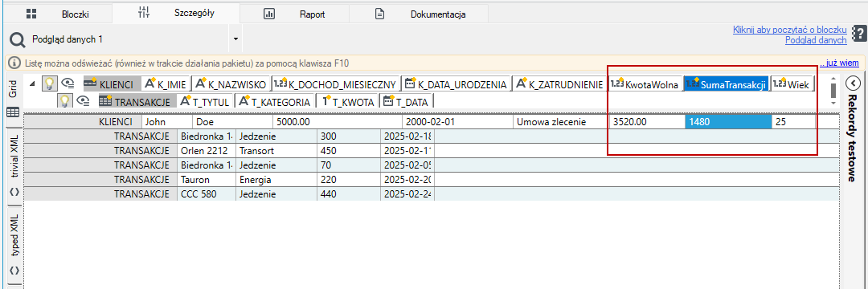Select cell 25 under Wiek
Viewport: 868px width, 289px height.
(x=793, y=121)
